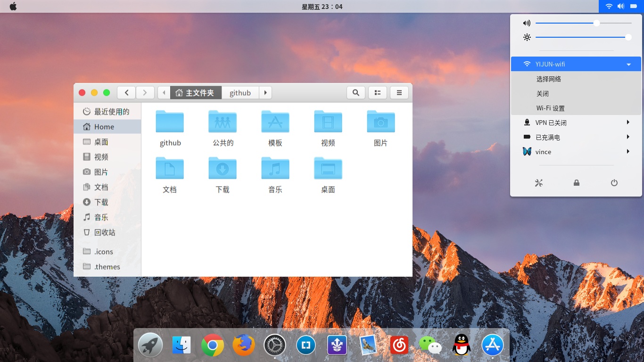Screen dimensions: 644x362
Task: Open the 桌面 folder in the file grid
Action: pyautogui.click(x=328, y=169)
